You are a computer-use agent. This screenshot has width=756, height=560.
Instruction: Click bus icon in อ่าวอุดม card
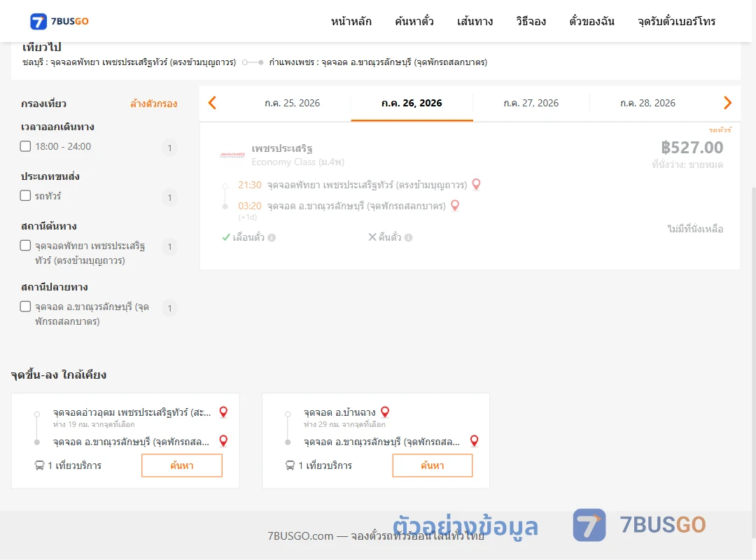(x=39, y=465)
